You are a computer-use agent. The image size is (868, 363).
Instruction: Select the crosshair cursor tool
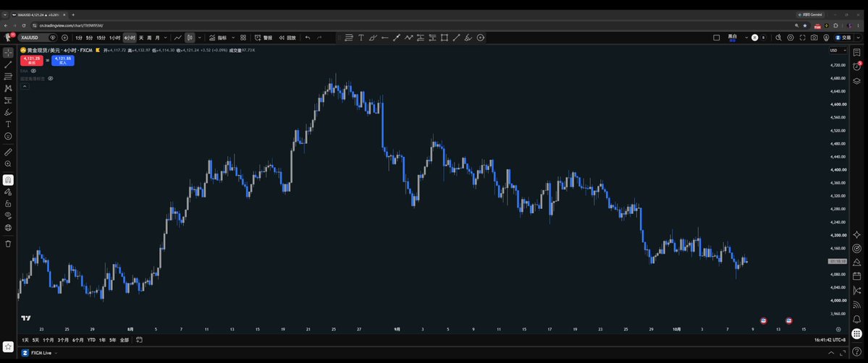8,53
